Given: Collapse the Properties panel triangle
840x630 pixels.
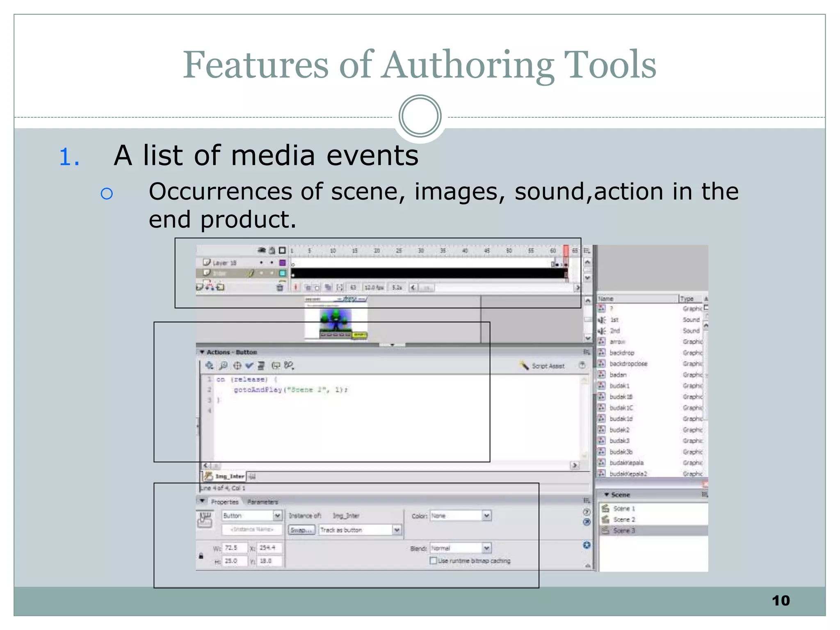Looking at the screenshot, I should point(202,501).
